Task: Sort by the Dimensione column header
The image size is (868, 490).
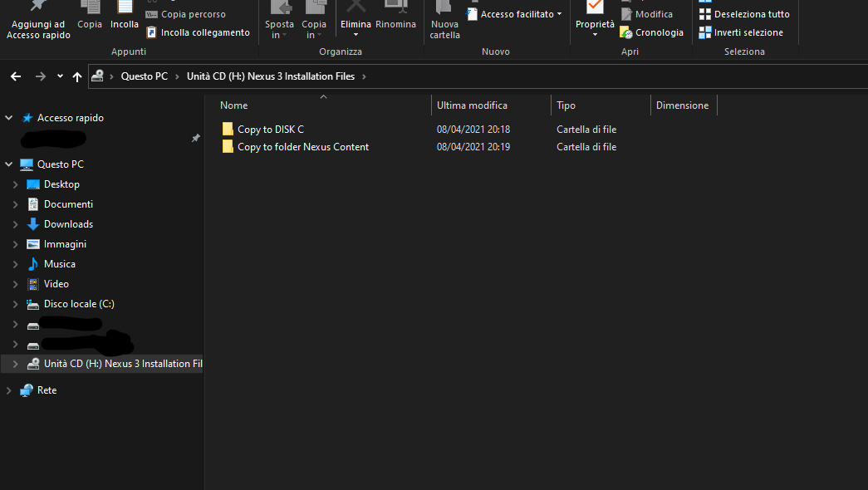Action: tap(683, 105)
